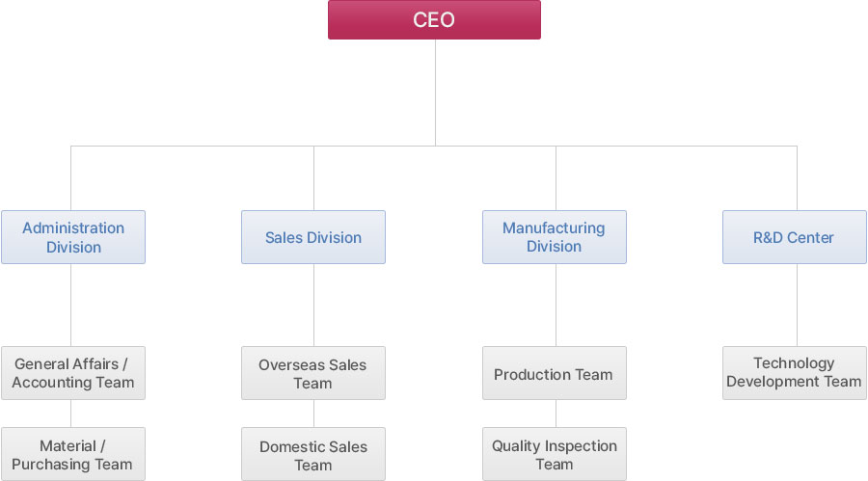Click connector between Manufacturing Division and Production Team
Image resolution: width=868 pixels, height=481 pixels.
click(556, 305)
